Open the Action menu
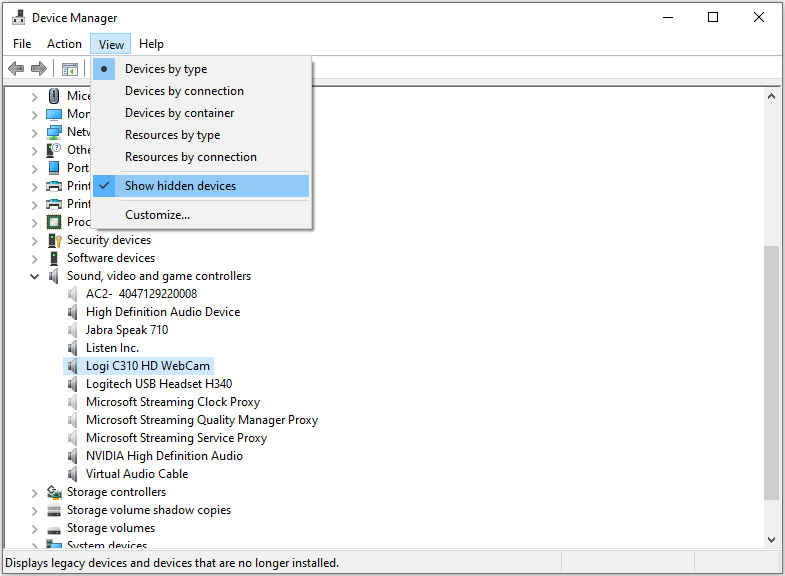 coord(64,44)
